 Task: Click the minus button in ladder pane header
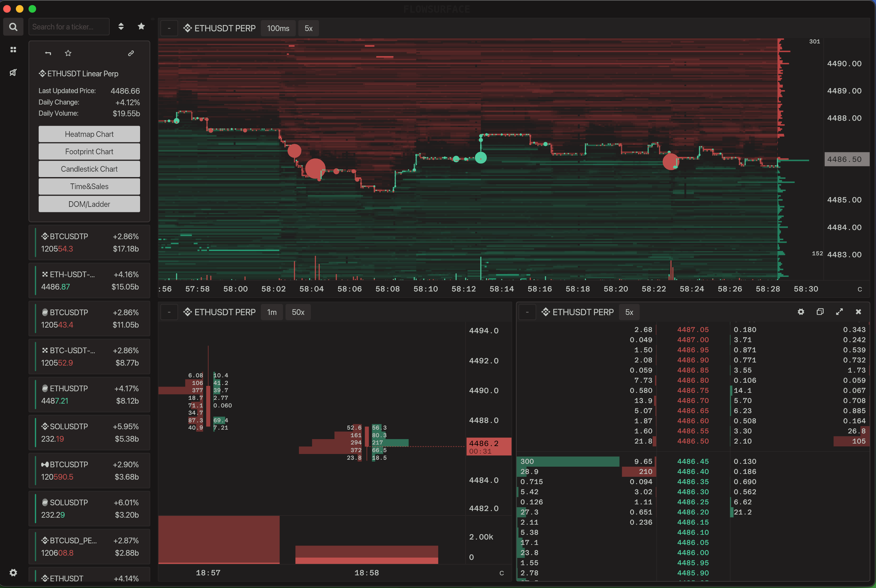(527, 312)
